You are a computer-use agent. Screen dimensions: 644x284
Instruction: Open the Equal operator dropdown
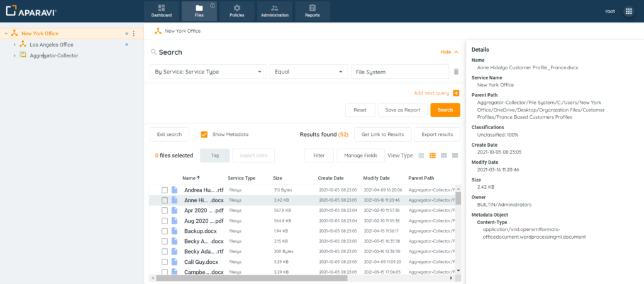click(308, 72)
